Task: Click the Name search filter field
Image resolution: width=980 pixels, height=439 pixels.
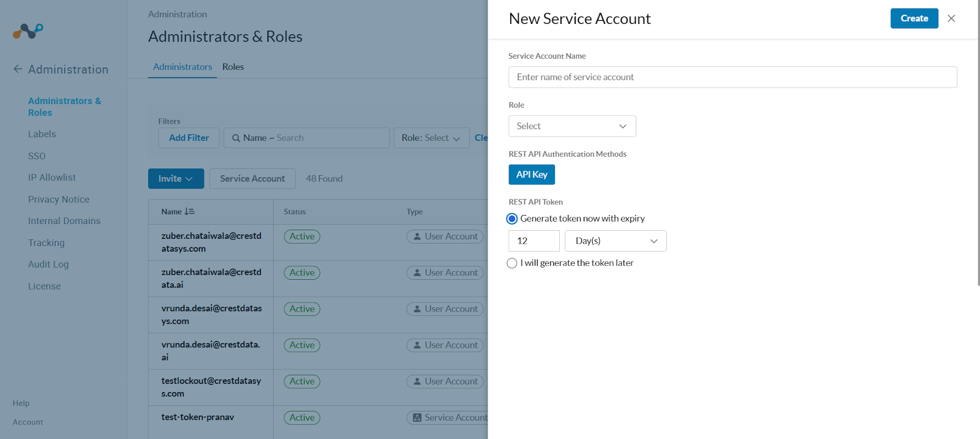Action: point(306,138)
